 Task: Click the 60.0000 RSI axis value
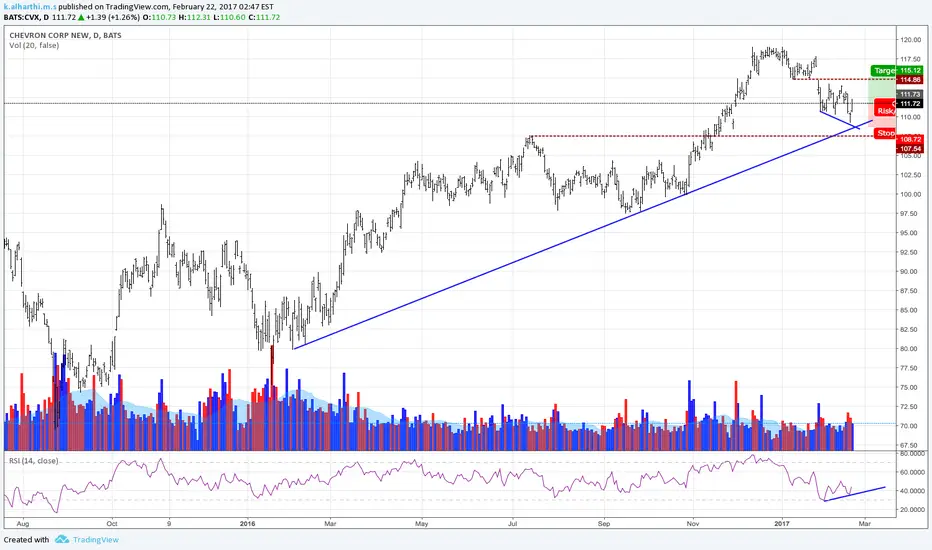pos(912,473)
